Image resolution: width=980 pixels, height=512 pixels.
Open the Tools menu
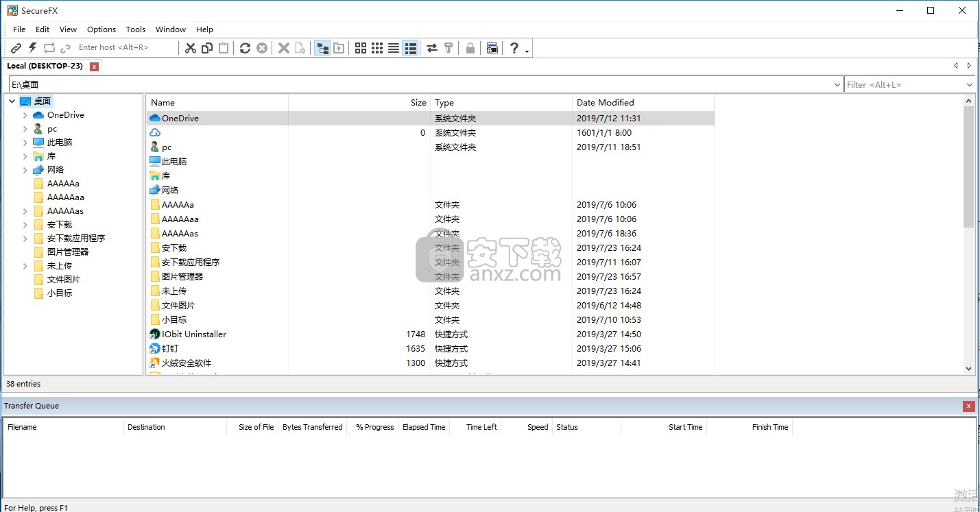136,29
